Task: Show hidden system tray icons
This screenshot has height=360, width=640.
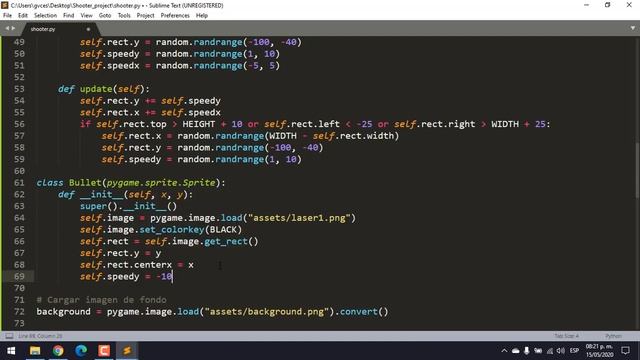Action: (504, 351)
